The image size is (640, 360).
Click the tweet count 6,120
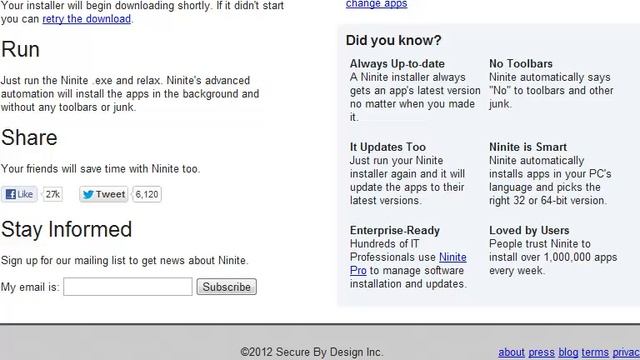147,194
